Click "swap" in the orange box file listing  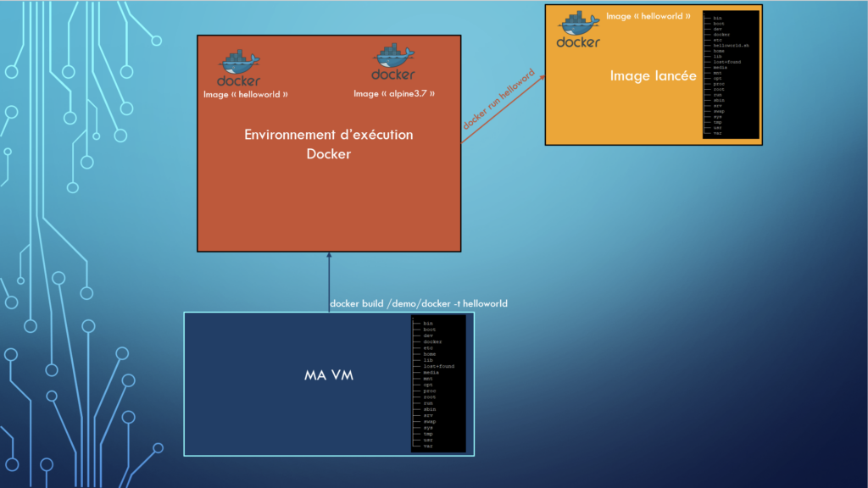click(x=719, y=111)
